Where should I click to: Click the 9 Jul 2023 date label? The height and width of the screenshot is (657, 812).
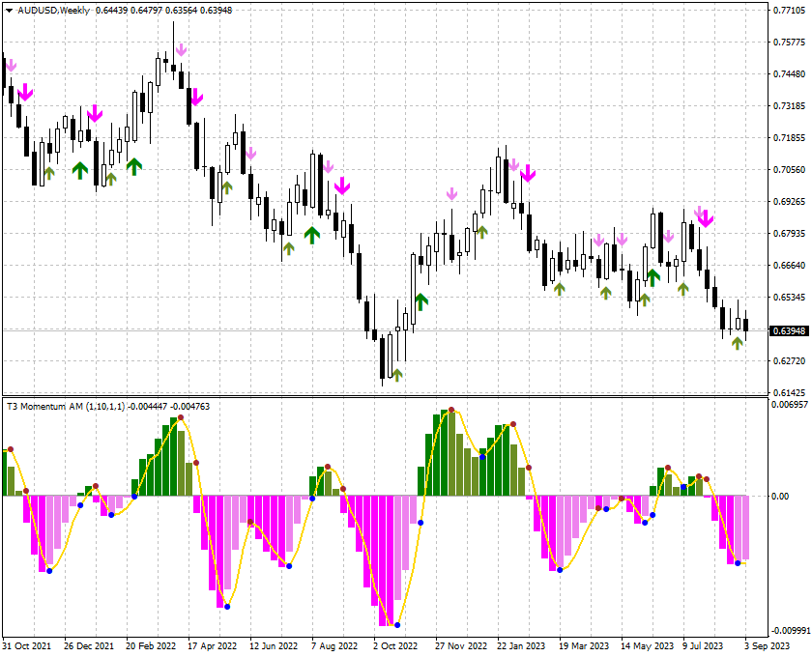tap(703, 646)
